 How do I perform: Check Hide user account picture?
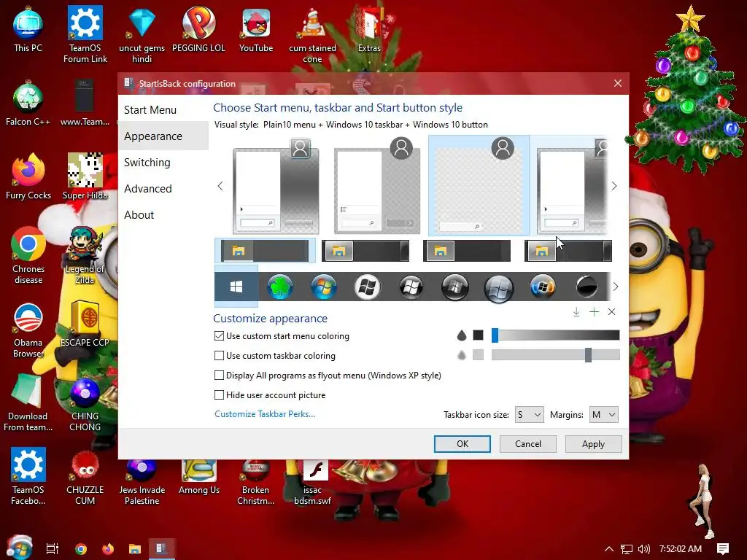219,394
